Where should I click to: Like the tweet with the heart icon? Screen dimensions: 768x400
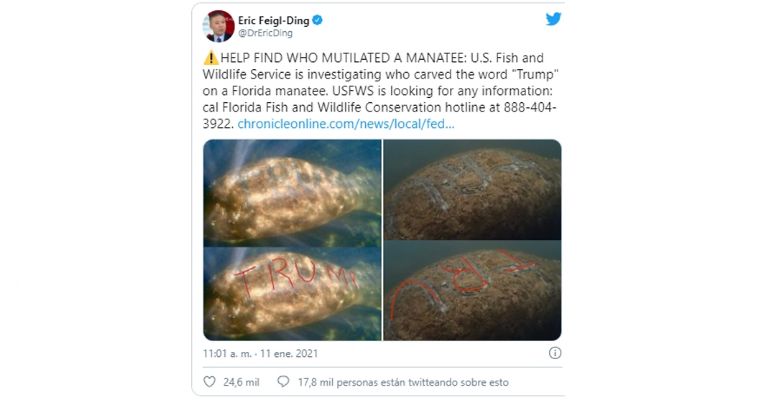[209, 382]
